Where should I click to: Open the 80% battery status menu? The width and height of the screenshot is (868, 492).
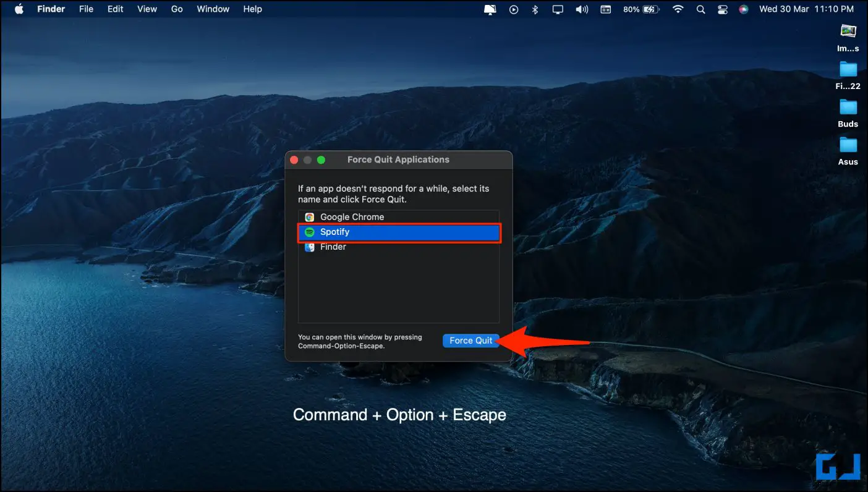coord(641,9)
